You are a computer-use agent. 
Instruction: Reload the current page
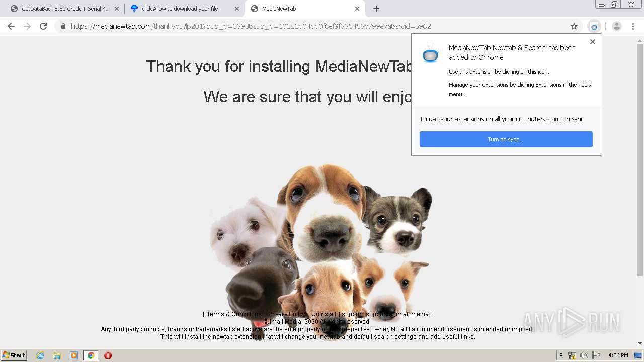pyautogui.click(x=43, y=26)
